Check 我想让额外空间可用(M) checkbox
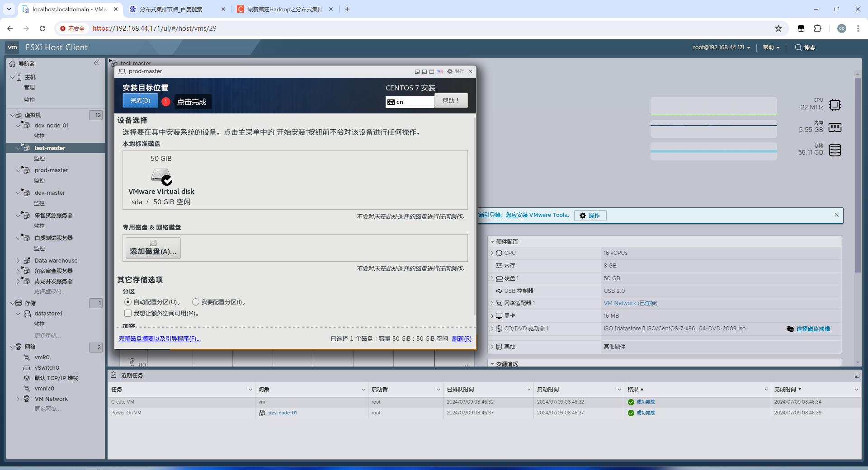868x470 pixels. coord(128,313)
